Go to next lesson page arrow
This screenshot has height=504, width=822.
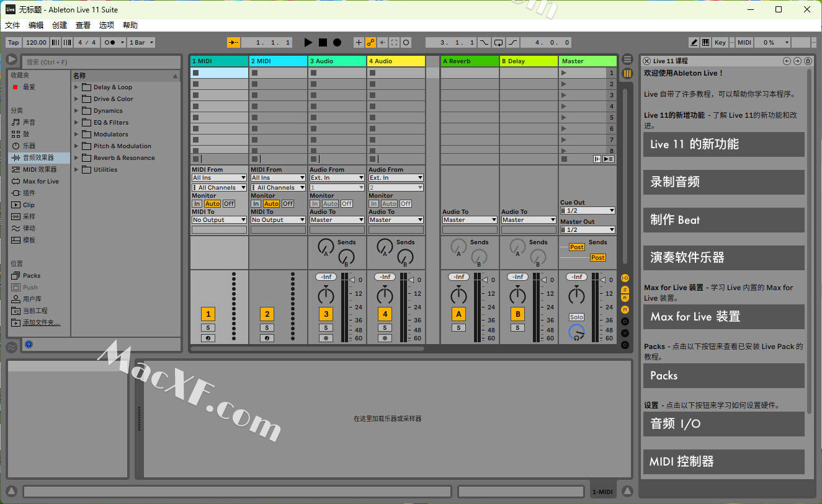(797, 61)
